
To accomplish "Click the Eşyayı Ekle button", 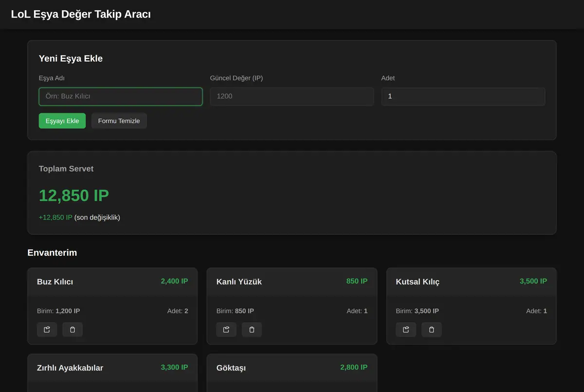I will coord(62,121).
